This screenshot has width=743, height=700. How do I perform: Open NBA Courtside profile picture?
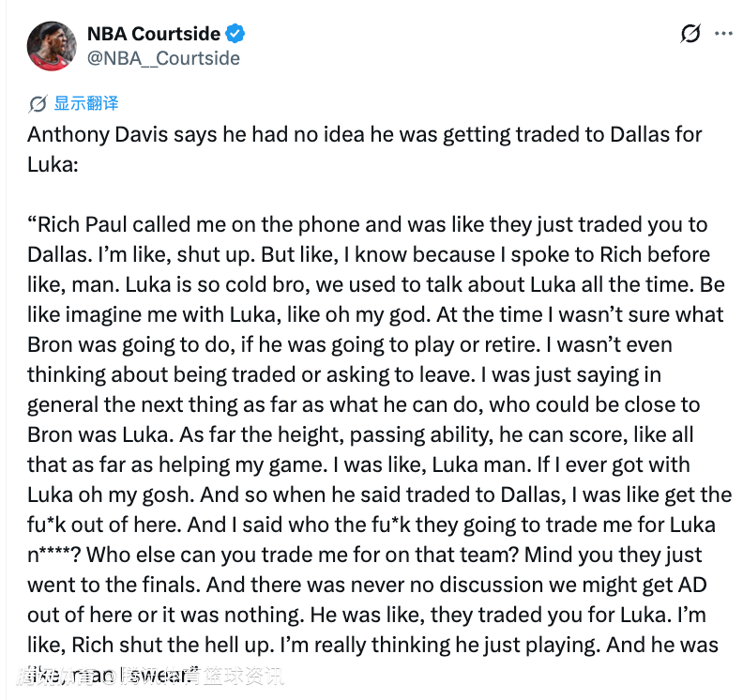click(x=49, y=45)
